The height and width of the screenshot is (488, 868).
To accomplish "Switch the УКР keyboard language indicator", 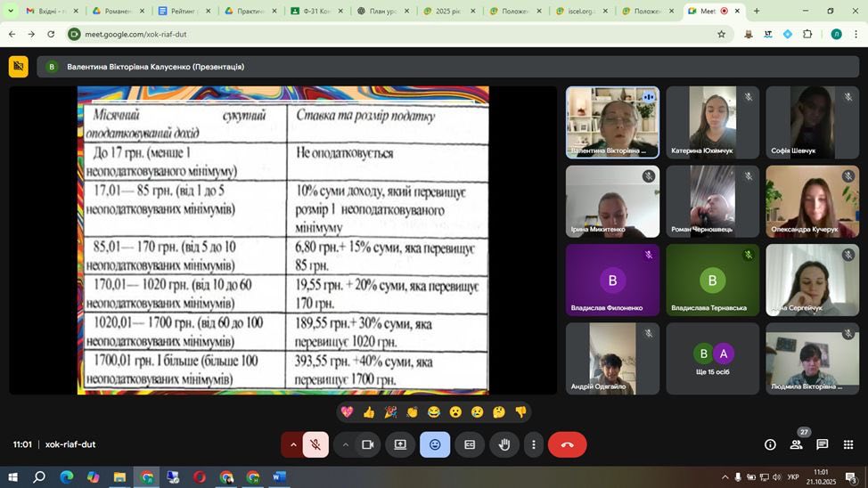I will [793, 477].
